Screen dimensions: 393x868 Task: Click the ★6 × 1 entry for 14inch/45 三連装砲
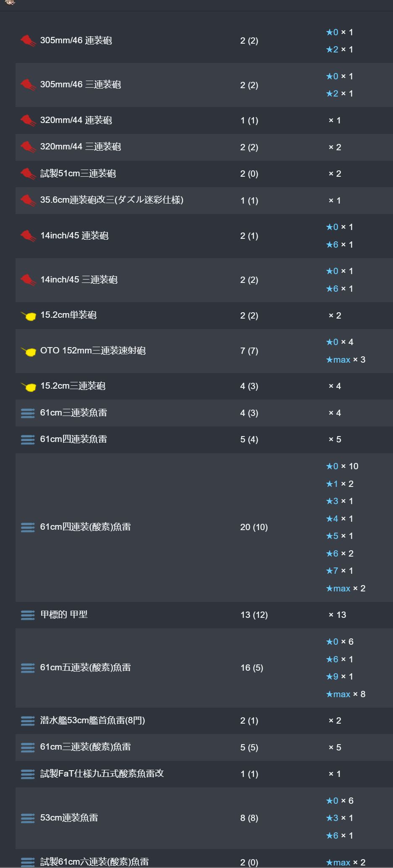pyautogui.click(x=340, y=289)
